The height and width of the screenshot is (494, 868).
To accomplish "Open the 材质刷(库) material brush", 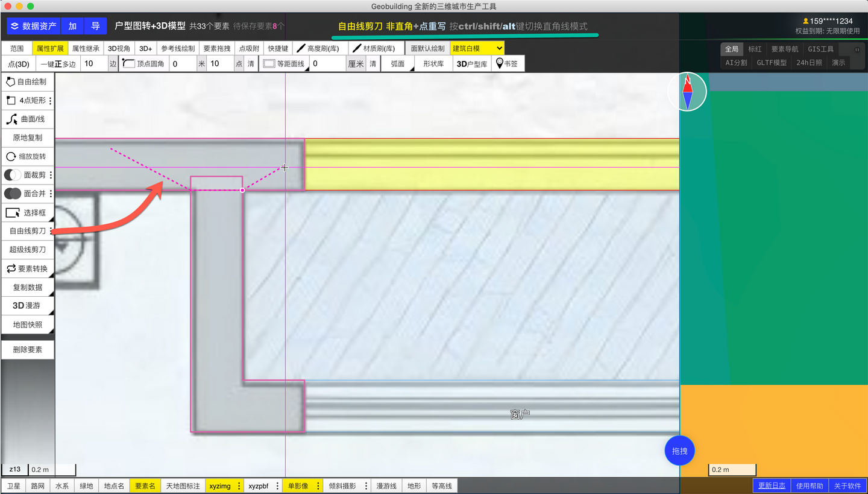I will pyautogui.click(x=376, y=48).
